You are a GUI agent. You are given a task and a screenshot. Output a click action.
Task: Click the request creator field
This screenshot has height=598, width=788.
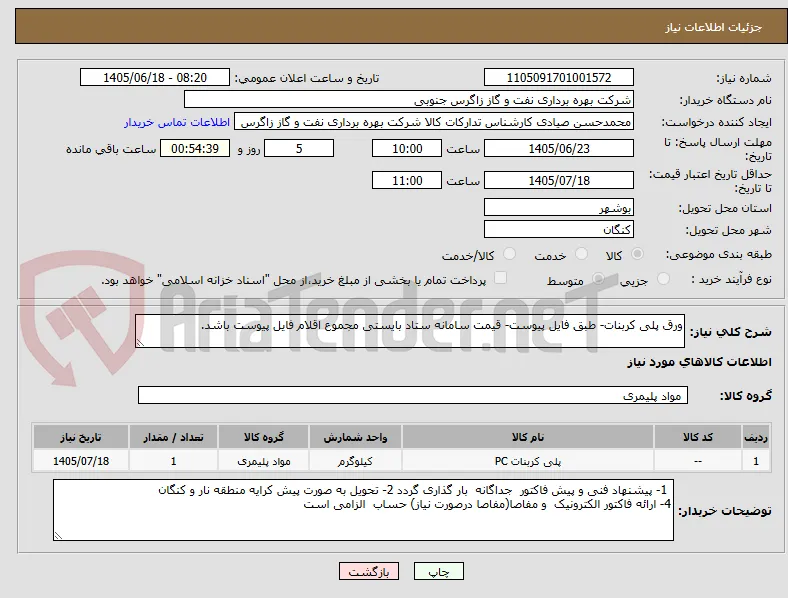click(434, 122)
